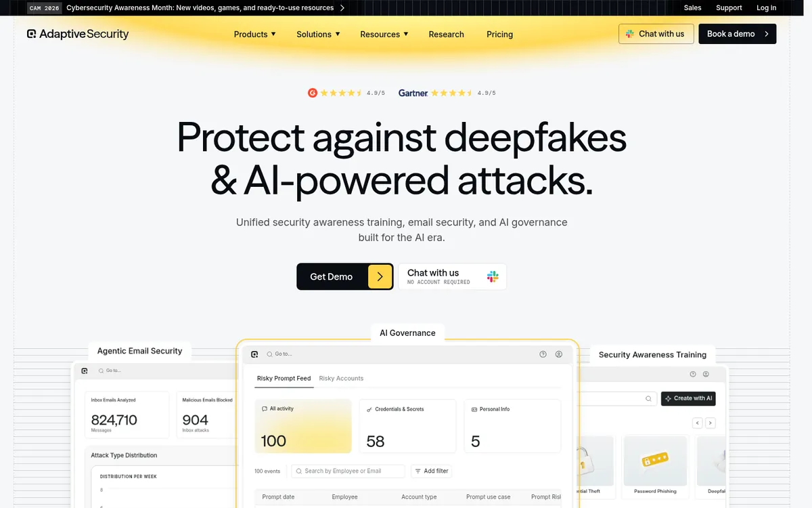Open the Research page
The image size is (812, 508).
(x=447, y=34)
